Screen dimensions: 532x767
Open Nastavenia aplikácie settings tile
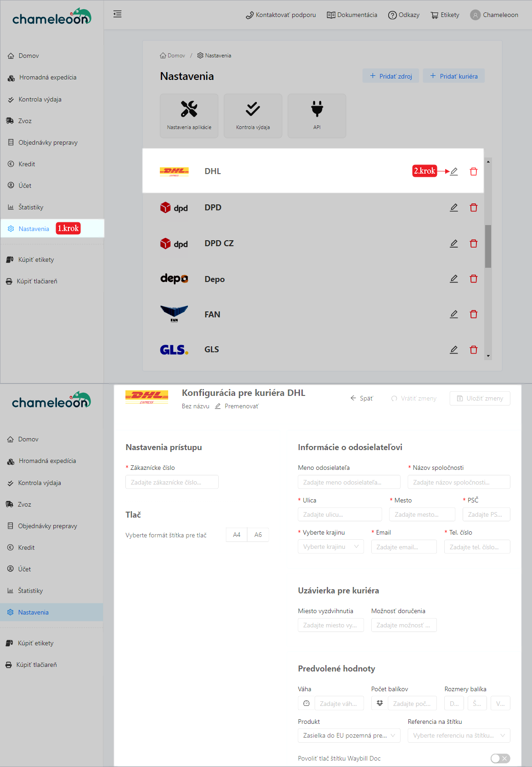(x=189, y=115)
